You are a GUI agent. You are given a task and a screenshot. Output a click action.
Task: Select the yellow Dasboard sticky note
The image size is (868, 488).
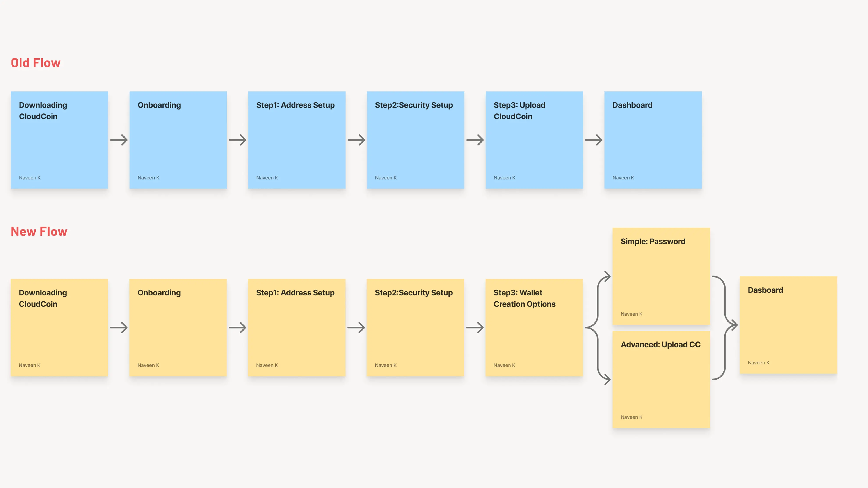pyautogui.click(x=788, y=325)
